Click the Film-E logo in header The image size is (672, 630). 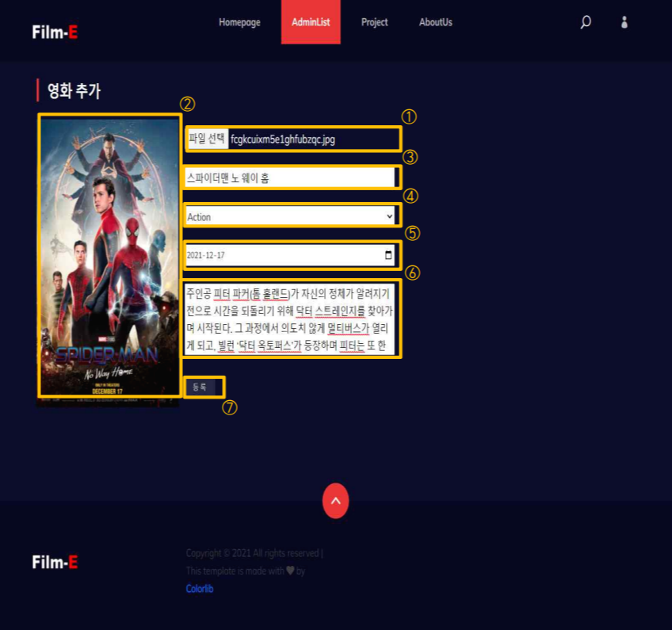[55, 32]
